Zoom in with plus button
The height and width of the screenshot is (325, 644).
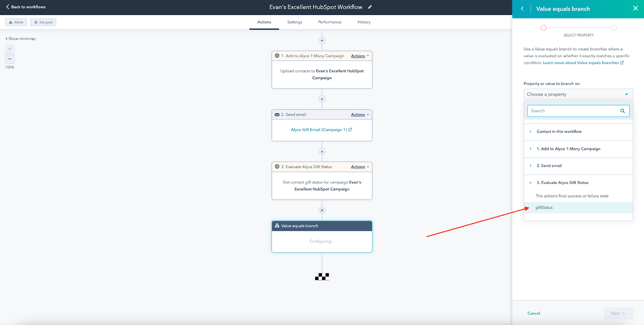pos(10,49)
